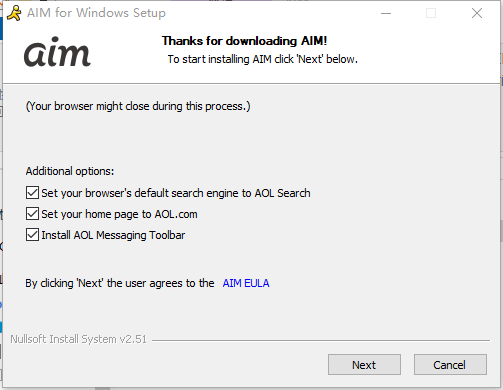
Task: Click the 'Install AOL Messaging Toolbar' label text
Action: [x=113, y=235]
